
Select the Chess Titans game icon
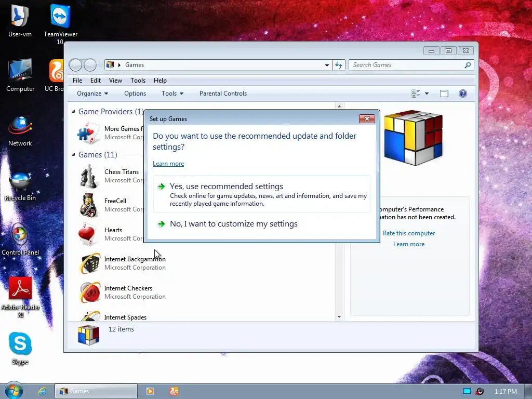88,176
